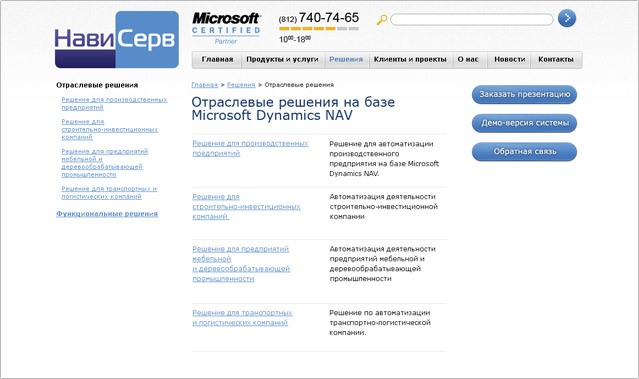
Task: Open the Главная menu item
Action: coord(217,59)
